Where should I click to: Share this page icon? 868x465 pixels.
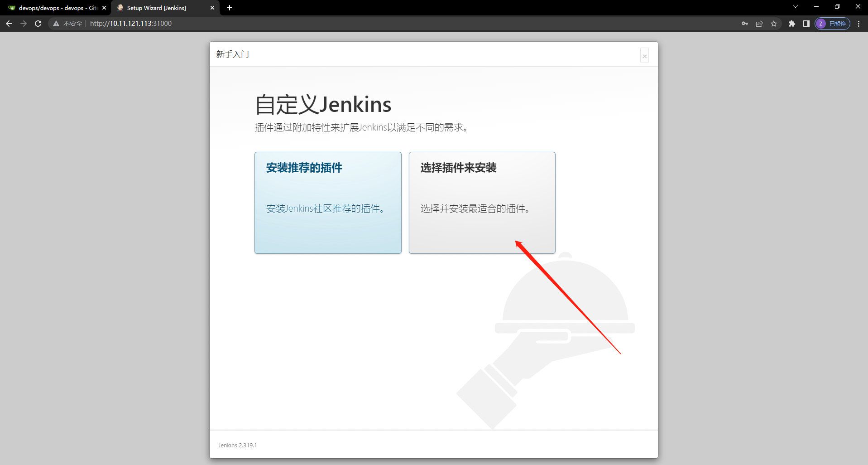pos(759,24)
